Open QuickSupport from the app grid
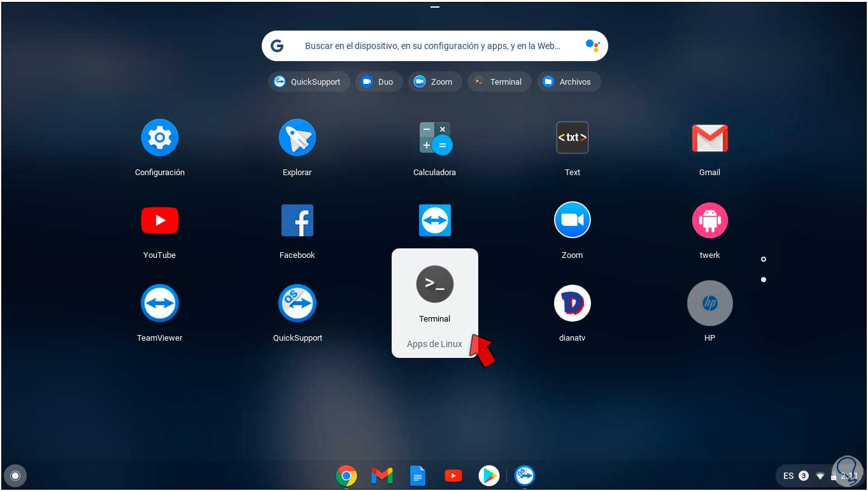The image size is (868, 491). click(297, 303)
